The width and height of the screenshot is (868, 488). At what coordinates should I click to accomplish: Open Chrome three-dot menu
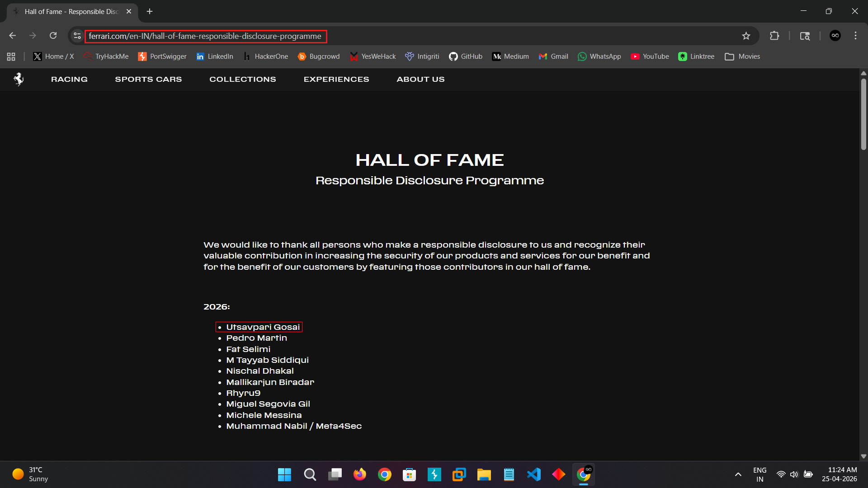click(855, 36)
